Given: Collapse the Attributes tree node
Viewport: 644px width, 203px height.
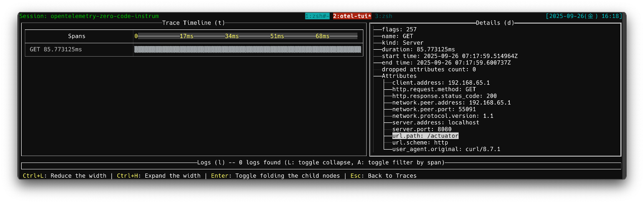Looking at the screenshot, I should coord(399,76).
